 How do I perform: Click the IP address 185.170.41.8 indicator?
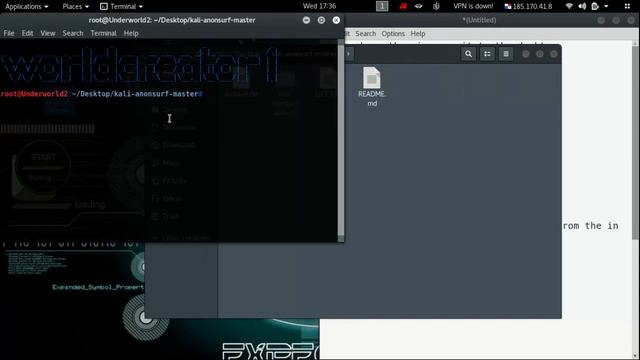click(528, 6)
